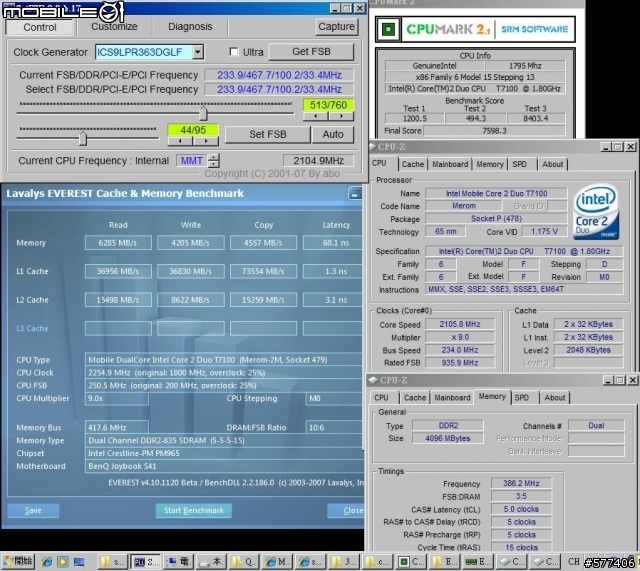Switch to SetFSB Diagnosis tab
This screenshot has height=571, width=640.
click(190, 27)
